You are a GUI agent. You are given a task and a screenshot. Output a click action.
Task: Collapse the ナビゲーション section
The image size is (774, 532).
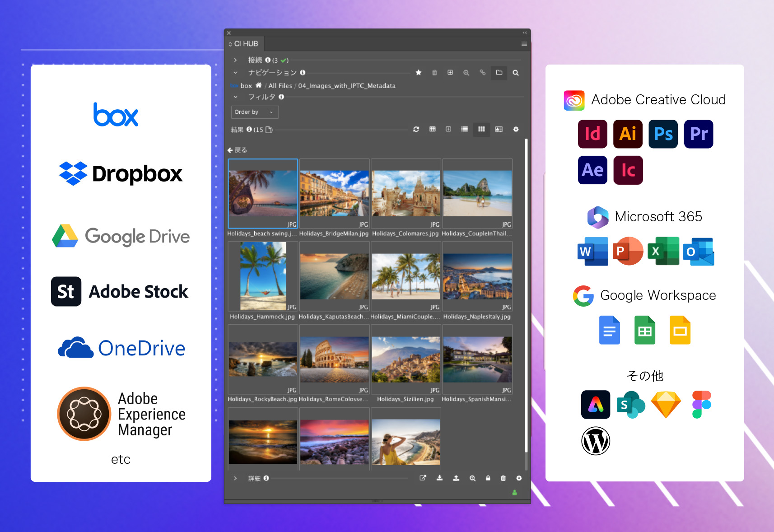tap(235, 72)
